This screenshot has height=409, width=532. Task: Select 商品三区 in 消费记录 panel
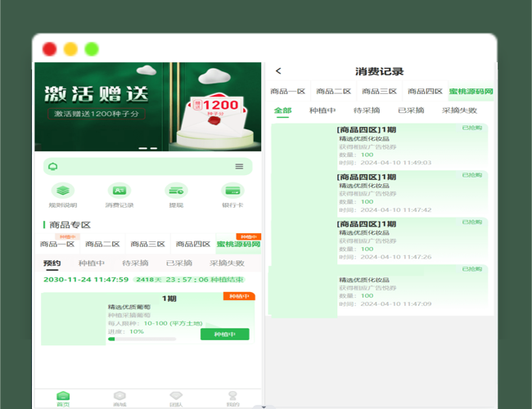pyautogui.click(x=379, y=92)
